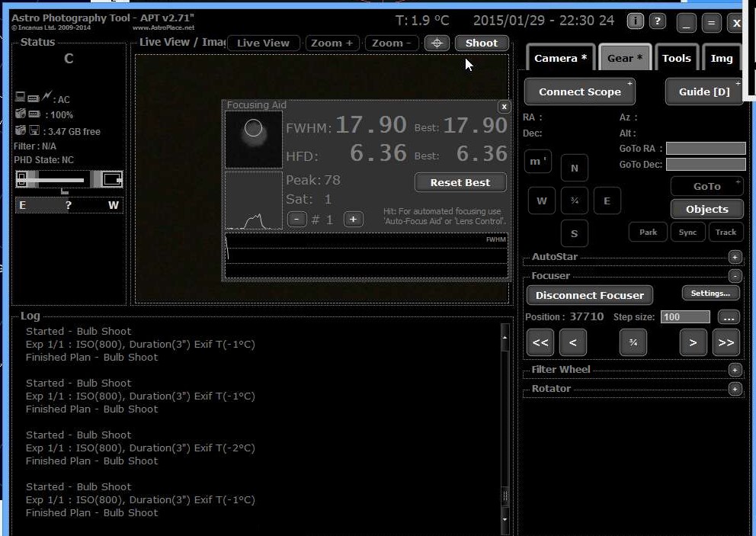Click the m' units button
The image size is (756, 536).
tap(538, 162)
